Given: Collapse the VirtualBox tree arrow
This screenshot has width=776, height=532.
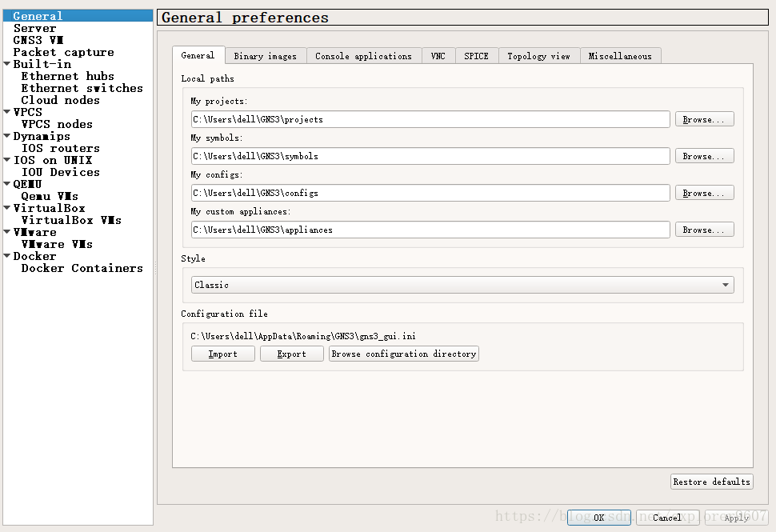Looking at the screenshot, I should [x=7, y=208].
